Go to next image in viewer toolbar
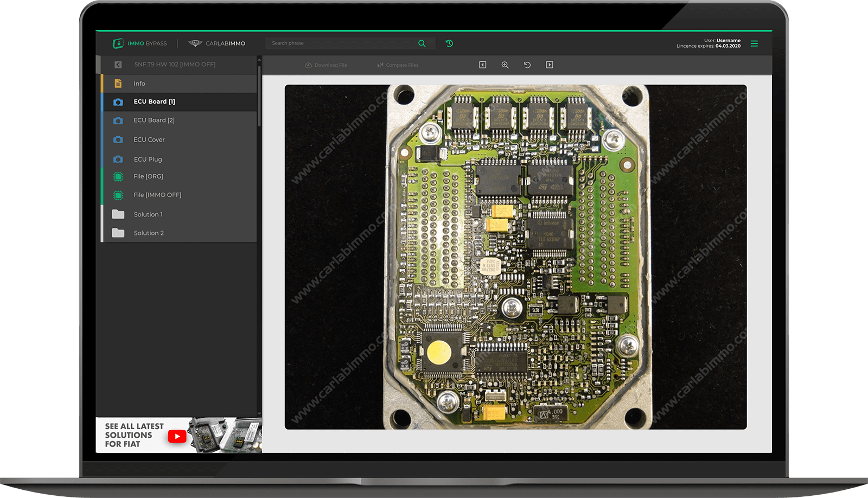The height and width of the screenshot is (498, 868). coord(550,65)
